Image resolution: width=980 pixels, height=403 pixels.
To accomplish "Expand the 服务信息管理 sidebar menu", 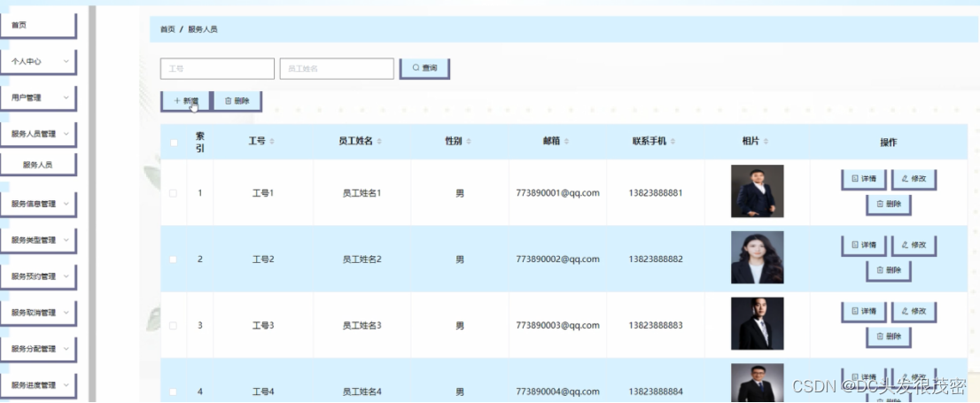I will tap(37, 204).
